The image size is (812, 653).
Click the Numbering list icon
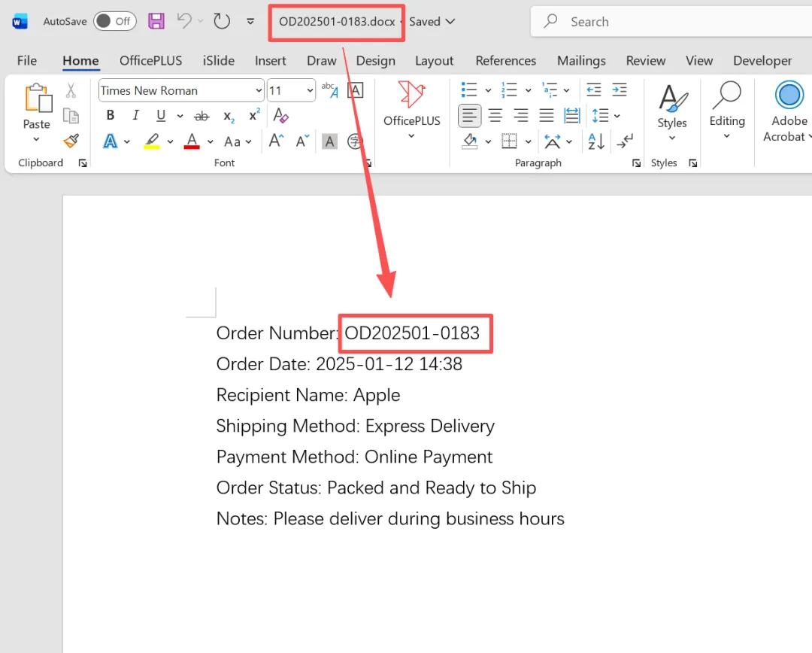click(509, 90)
